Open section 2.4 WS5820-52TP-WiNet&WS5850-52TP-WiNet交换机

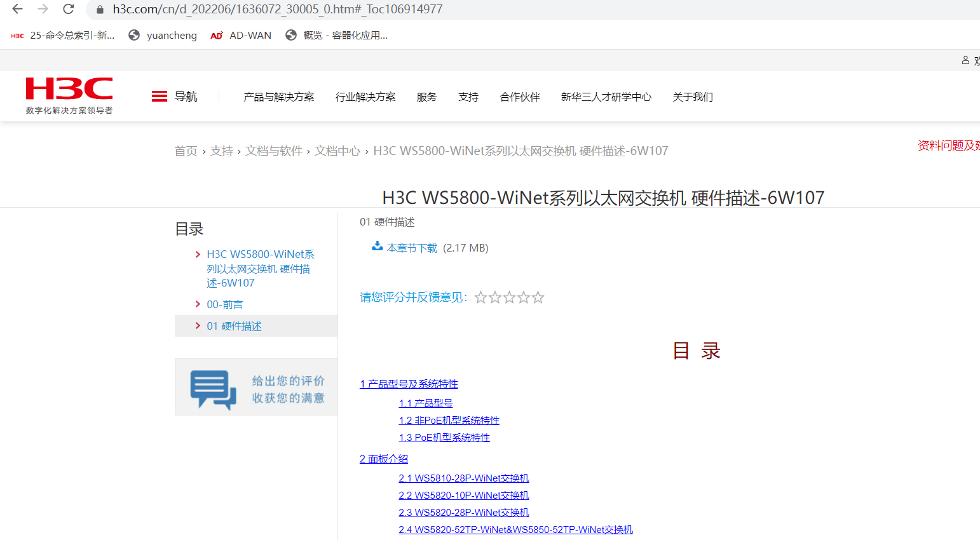[516, 530]
